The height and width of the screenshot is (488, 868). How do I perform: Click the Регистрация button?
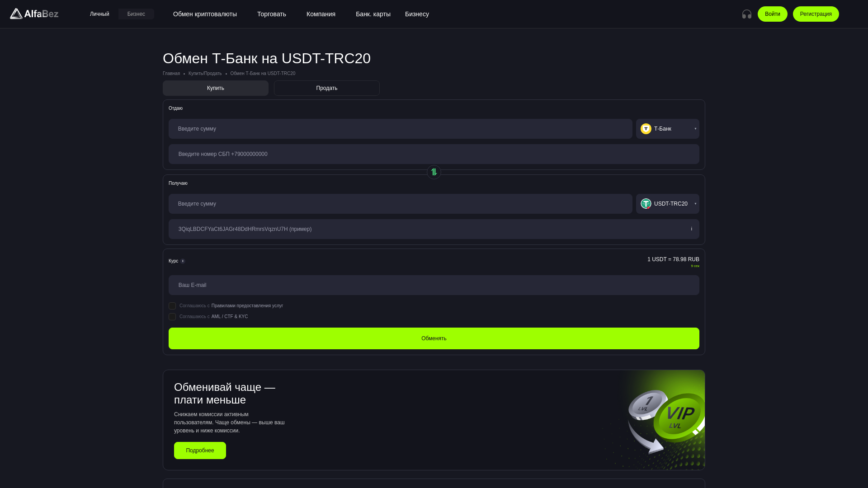[x=816, y=14]
